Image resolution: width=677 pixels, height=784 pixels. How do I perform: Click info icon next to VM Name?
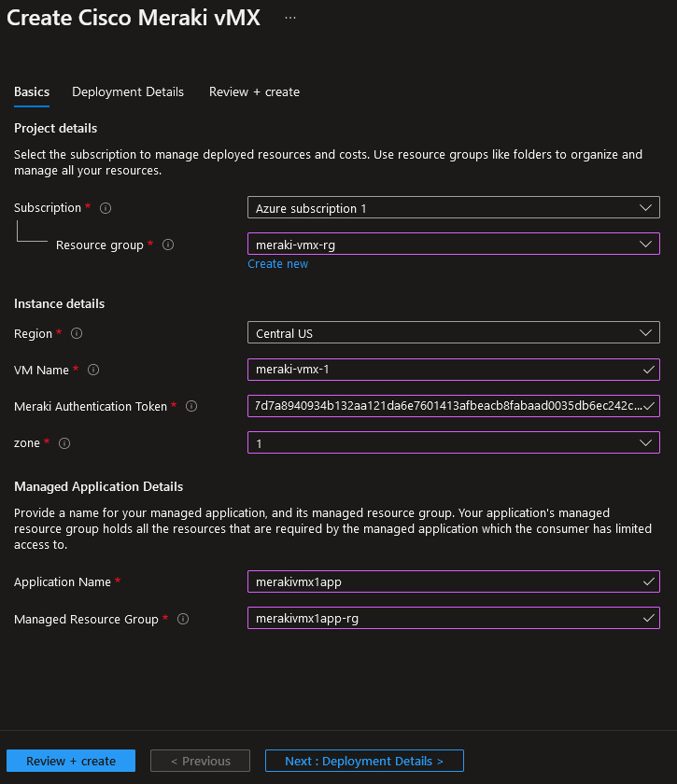(93, 370)
